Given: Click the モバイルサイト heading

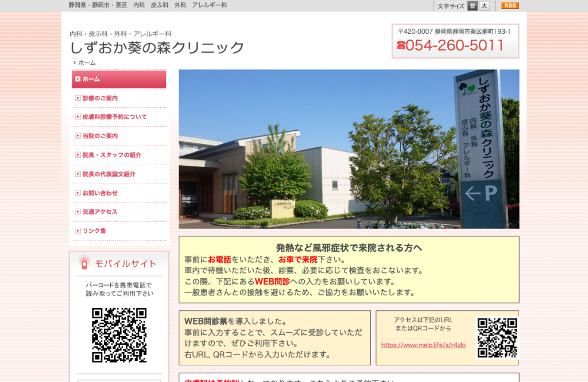Looking at the screenshot, I should click(125, 264).
